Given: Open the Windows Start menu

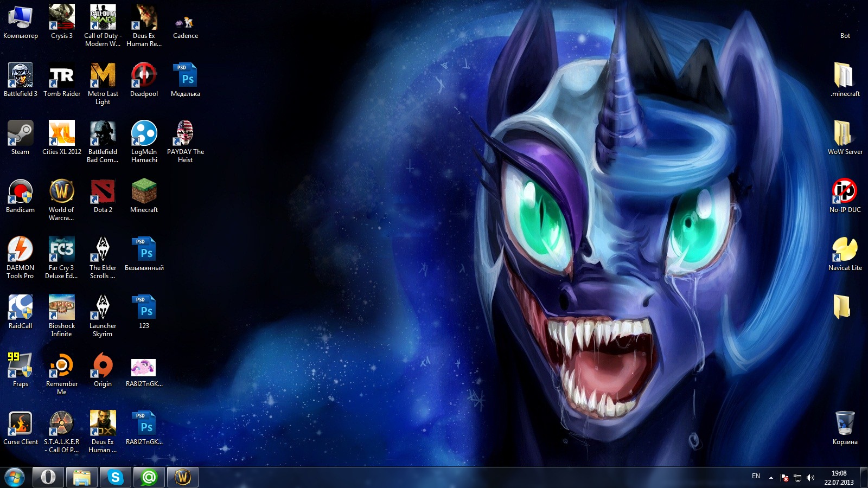Looking at the screenshot, I should coord(14,478).
